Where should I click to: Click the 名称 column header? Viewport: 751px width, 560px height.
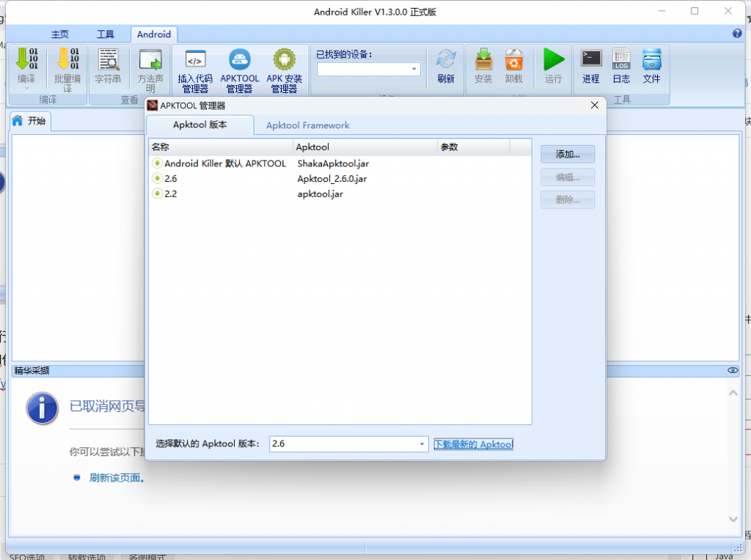[220, 147]
